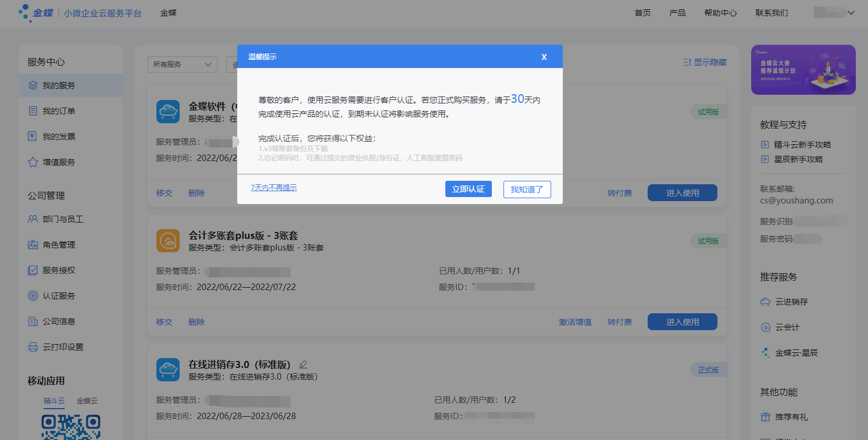This screenshot has width=868, height=440.
Task: Switch to the 金蝶云 QR code tab
Action: point(87,401)
